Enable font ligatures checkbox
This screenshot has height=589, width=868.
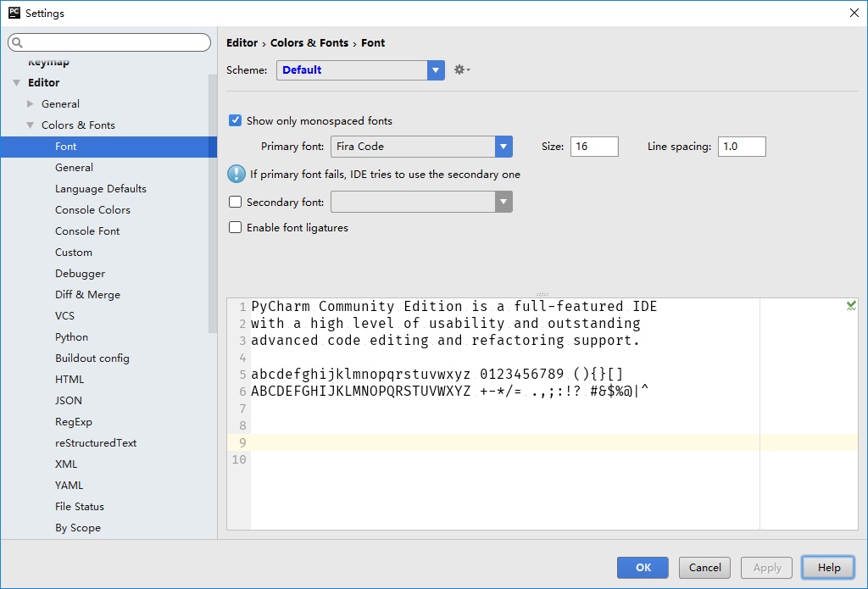coord(236,227)
